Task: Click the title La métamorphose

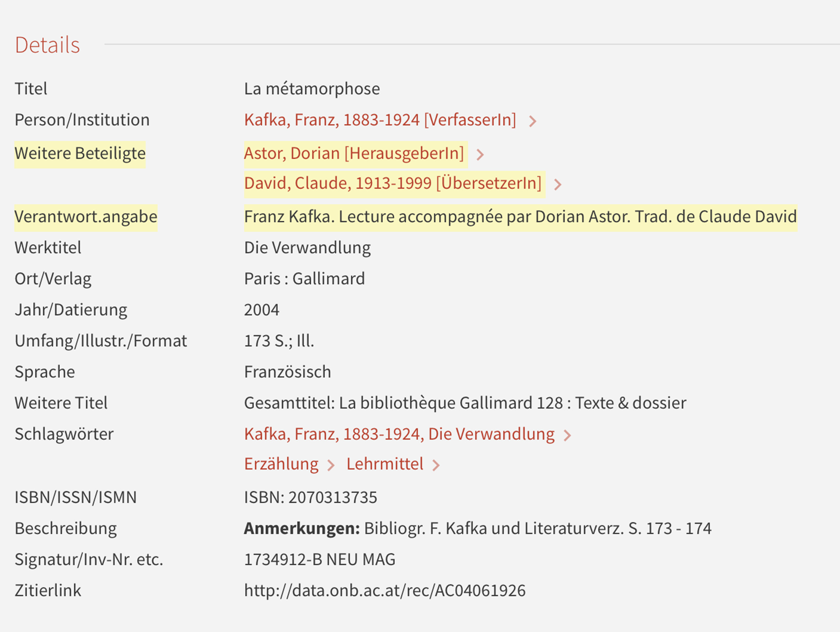Action: [312, 89]
